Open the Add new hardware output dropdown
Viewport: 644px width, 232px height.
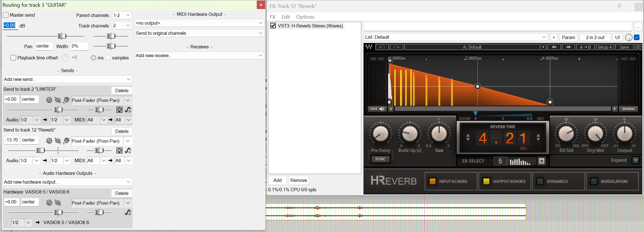[x=68, y=182]
